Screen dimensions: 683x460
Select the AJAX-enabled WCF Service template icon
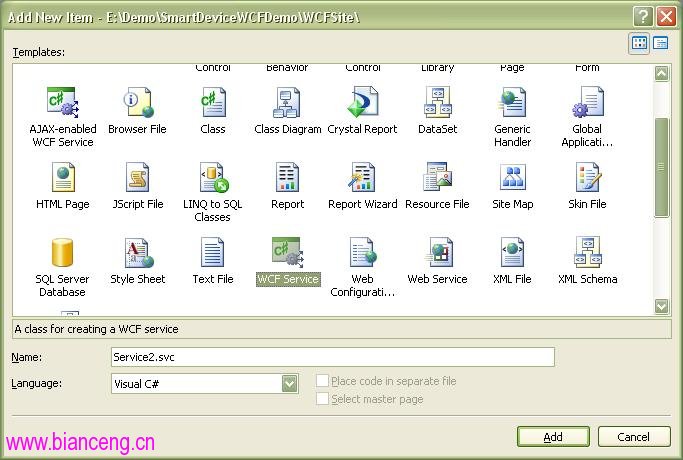click(x=63, y=102)
